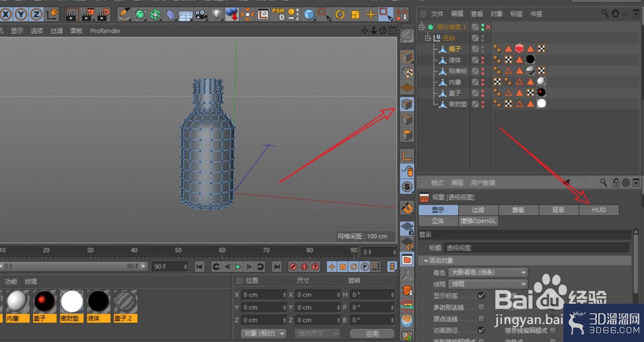Image resolution: width=644 pixels, height=342 pixels.
Task: Click the PSR reset icon
Action: (279, 14)
